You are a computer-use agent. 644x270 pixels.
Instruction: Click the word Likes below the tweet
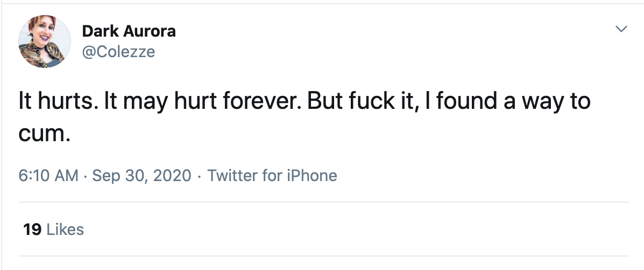click(66, 230)
